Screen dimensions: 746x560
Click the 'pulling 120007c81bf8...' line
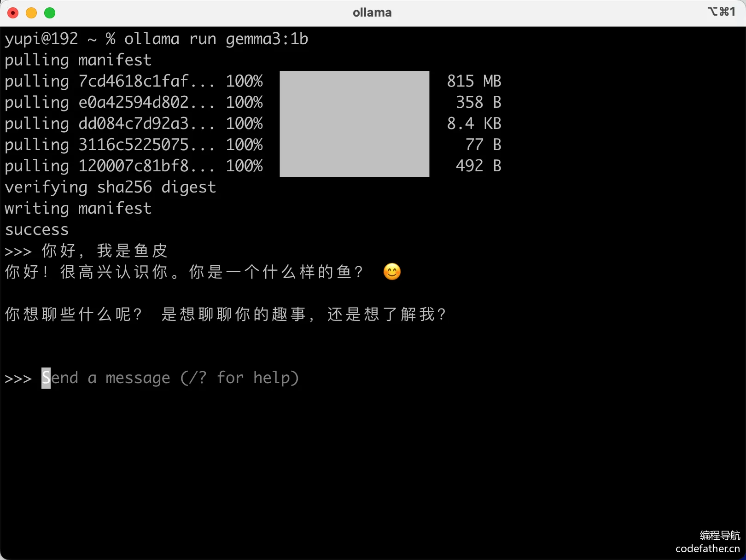[253, 166]
